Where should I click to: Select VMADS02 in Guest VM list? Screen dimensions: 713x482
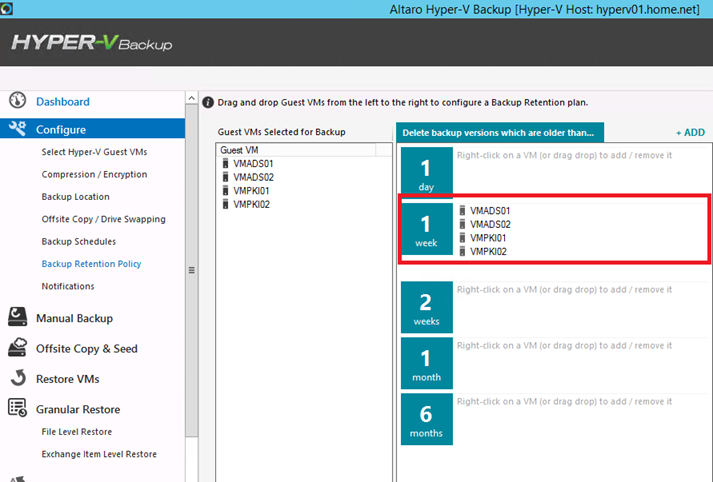point(253,177)
